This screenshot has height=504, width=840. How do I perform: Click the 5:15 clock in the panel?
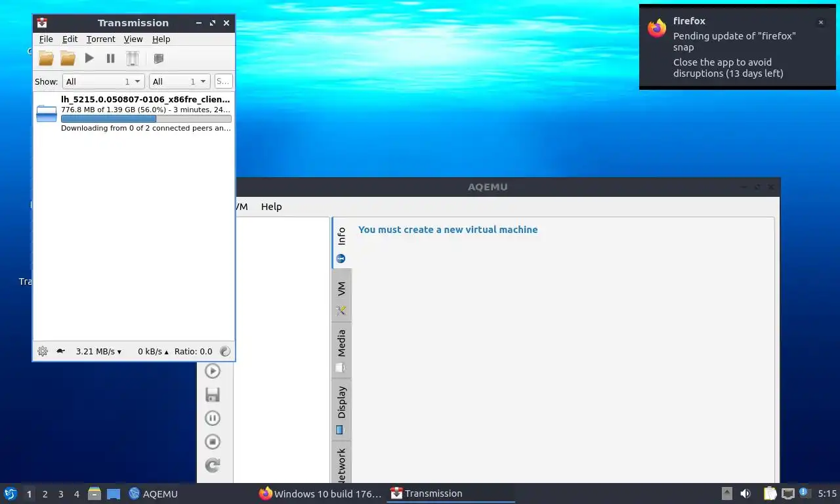[827, 493]
